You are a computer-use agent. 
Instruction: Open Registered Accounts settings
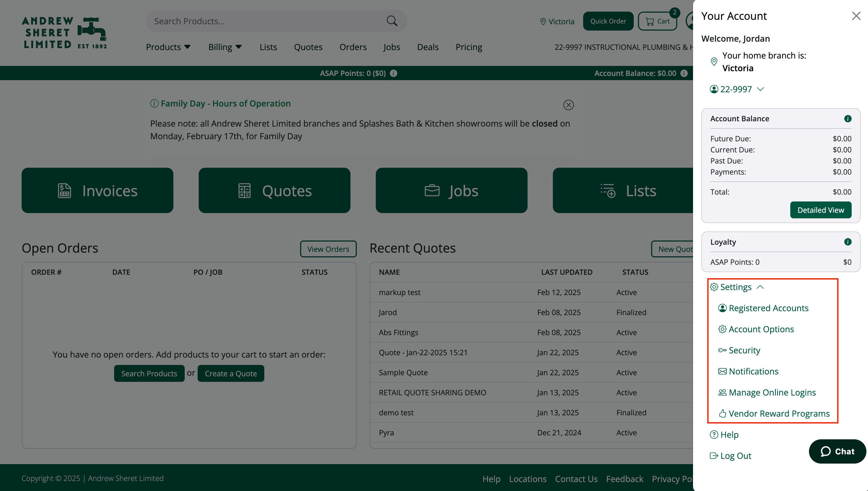point(763,308)
